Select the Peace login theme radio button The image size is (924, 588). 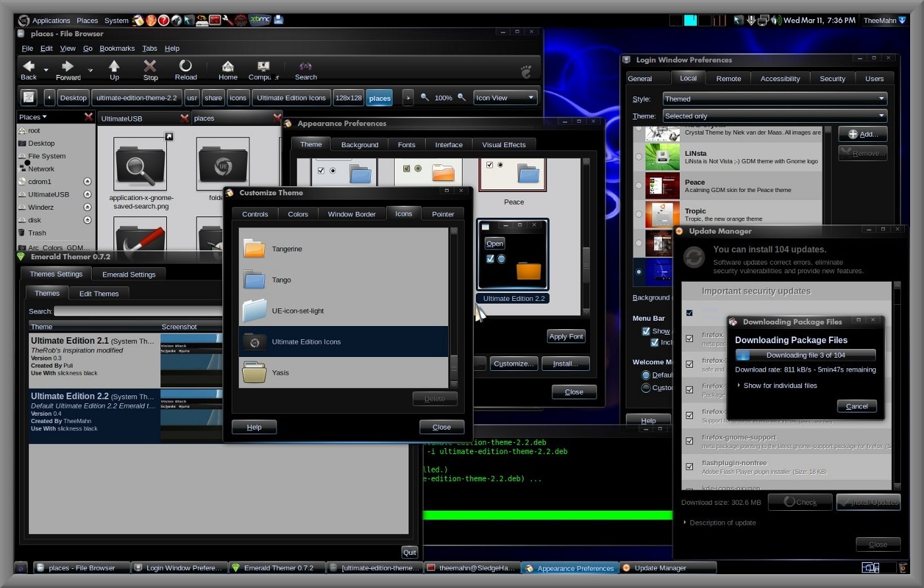tap(638, 185)
